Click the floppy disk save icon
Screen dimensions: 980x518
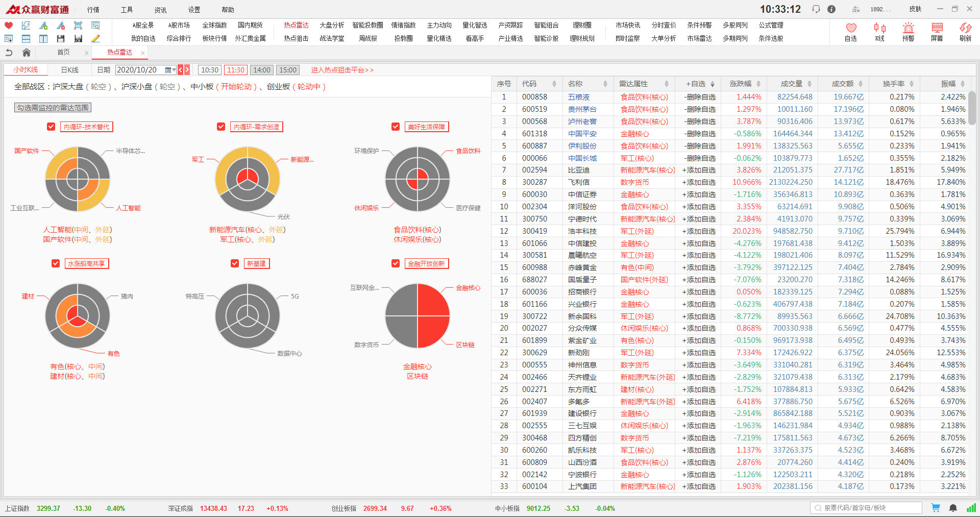tap(61, 39)
